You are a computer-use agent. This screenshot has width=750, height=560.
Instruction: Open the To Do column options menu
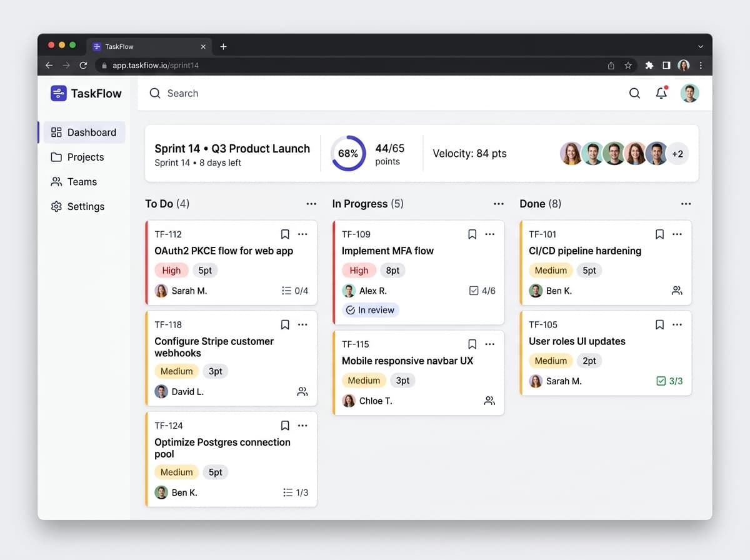point(311,204)
